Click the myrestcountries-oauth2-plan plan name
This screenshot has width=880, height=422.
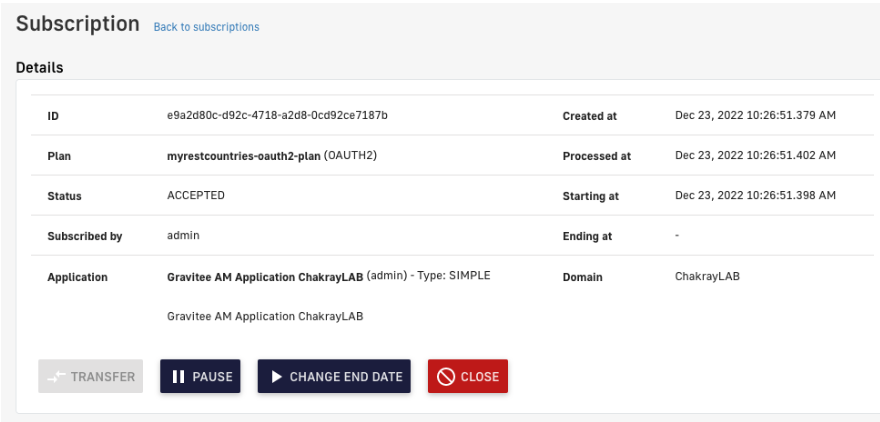244,156
